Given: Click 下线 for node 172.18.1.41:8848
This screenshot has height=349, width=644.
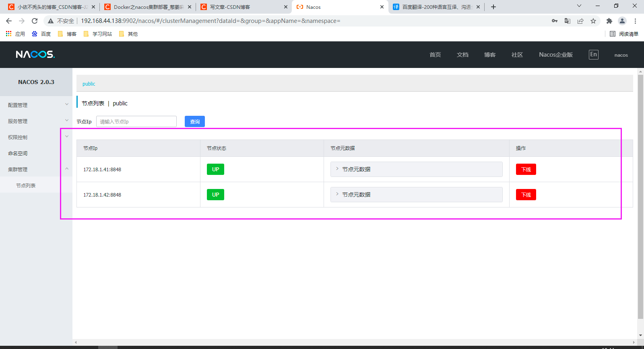Looking at the screenshot, I should [x=526, y=169].
